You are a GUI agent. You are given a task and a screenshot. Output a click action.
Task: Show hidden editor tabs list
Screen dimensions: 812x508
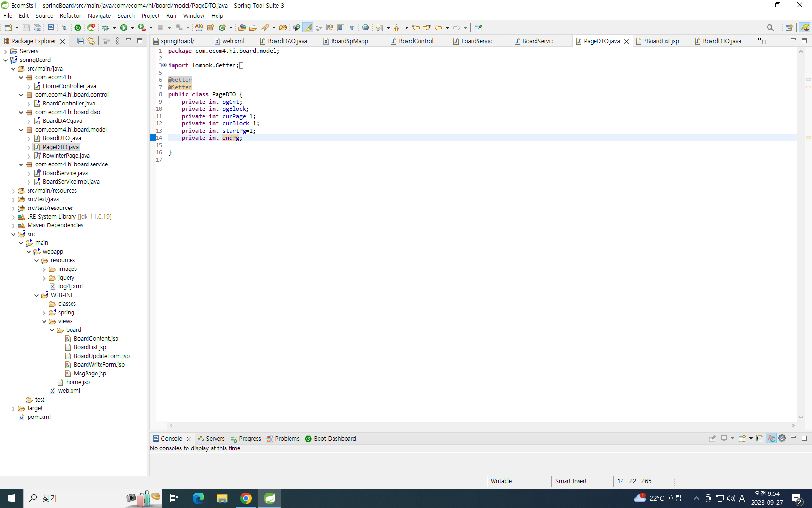(x=761, y=41)
